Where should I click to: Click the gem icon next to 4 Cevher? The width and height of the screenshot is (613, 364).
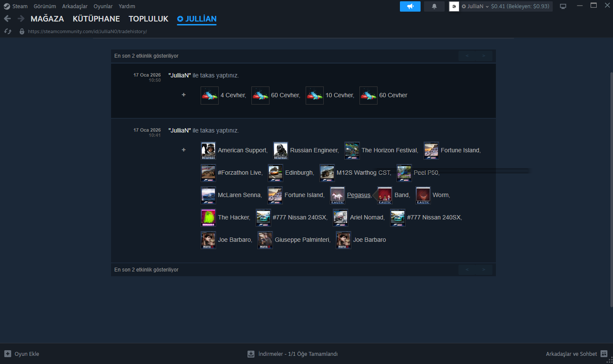pyautogui.click(x=210, y=95)
